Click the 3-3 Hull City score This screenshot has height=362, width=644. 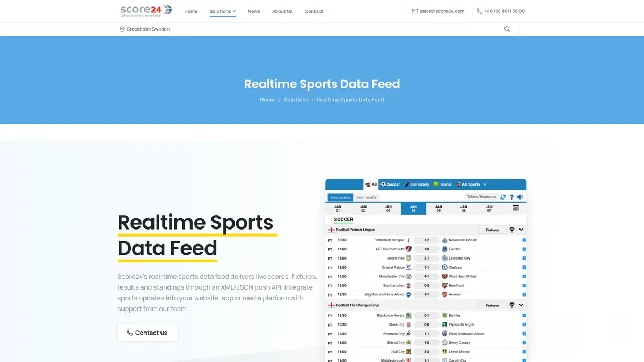pos(427,352)
